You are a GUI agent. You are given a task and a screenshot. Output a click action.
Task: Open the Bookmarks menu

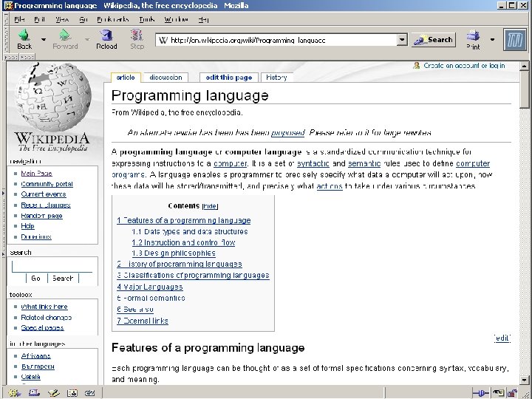coord(112,19)
